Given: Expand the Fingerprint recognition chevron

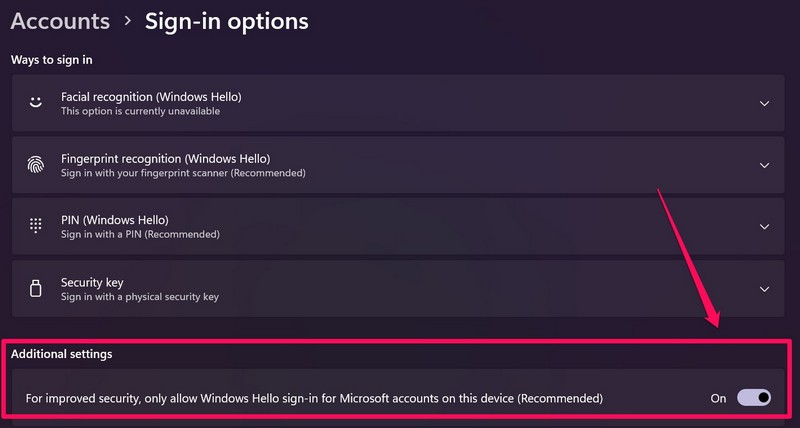Looking at the screenshot, I should click(764, 165).
